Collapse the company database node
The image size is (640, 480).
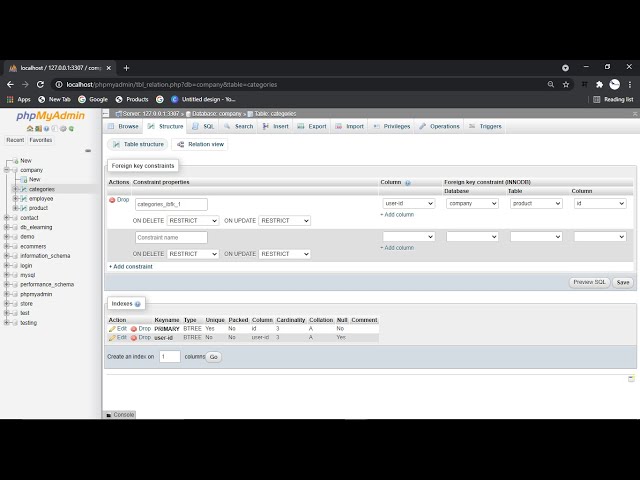point(7,170)
